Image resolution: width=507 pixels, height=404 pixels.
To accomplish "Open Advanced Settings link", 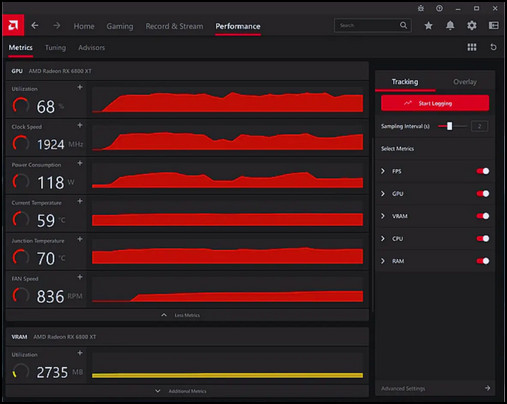I will (x=403, y=389).
